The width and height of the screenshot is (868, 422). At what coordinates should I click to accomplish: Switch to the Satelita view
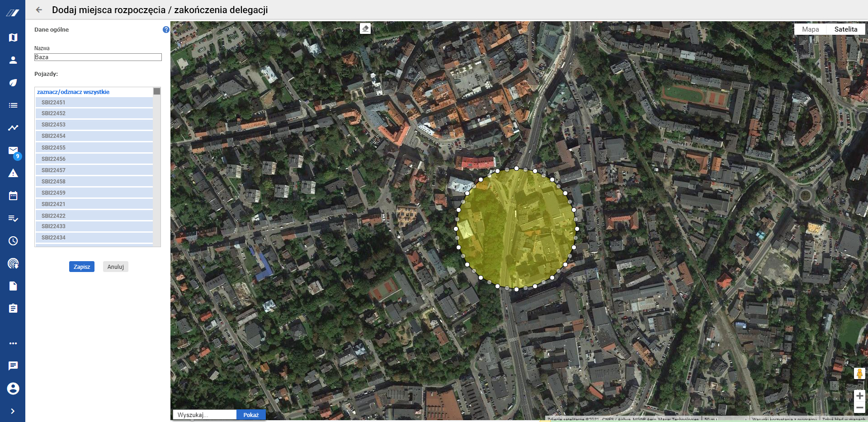click(x=845, y=29)
